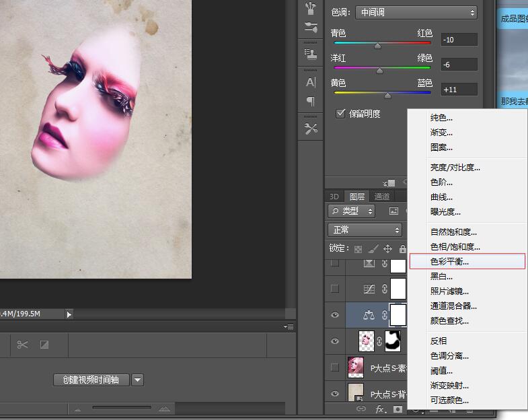Switch to the 通道 tab
Viewport: 528px width, 420px height.
pos(382,197)
